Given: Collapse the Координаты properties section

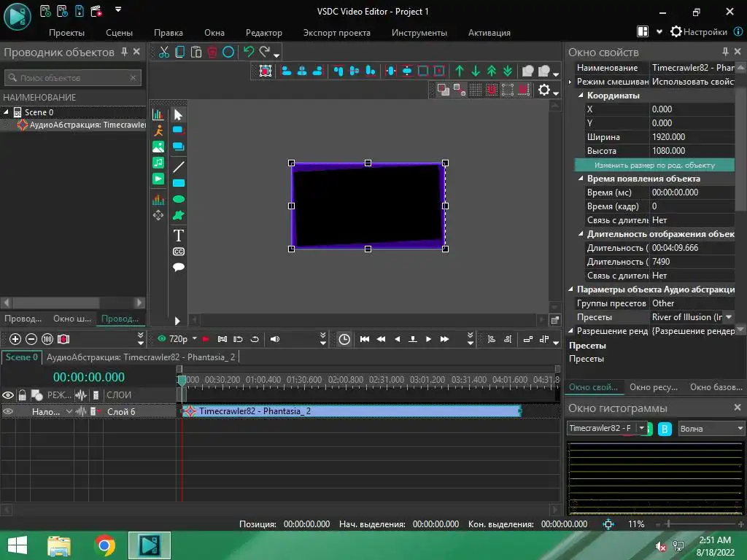Looking at the screenshot, I should point(581,96).
